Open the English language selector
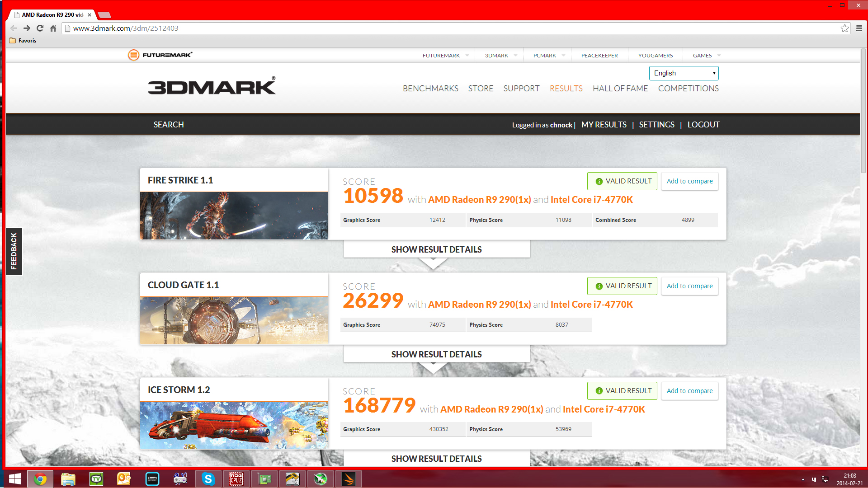 tap(684, 73)
